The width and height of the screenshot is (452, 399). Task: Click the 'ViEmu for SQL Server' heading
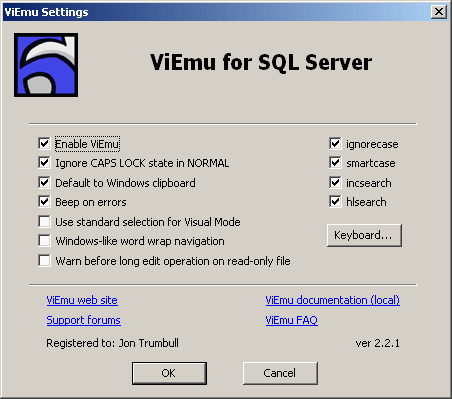[x=261, y=62]
